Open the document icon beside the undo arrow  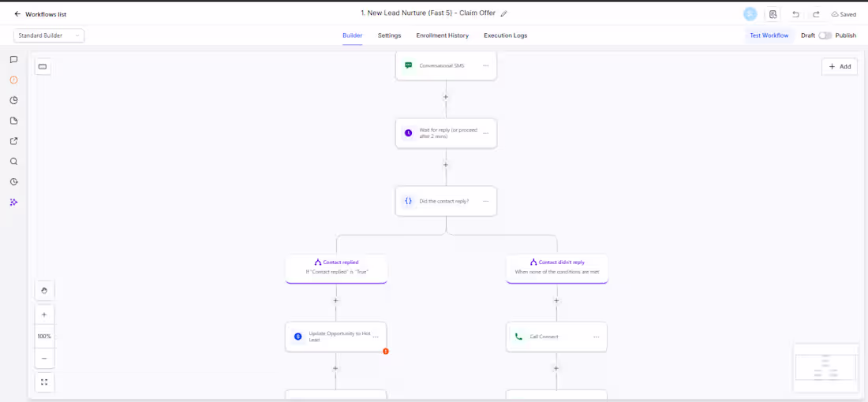click(773, 14)
